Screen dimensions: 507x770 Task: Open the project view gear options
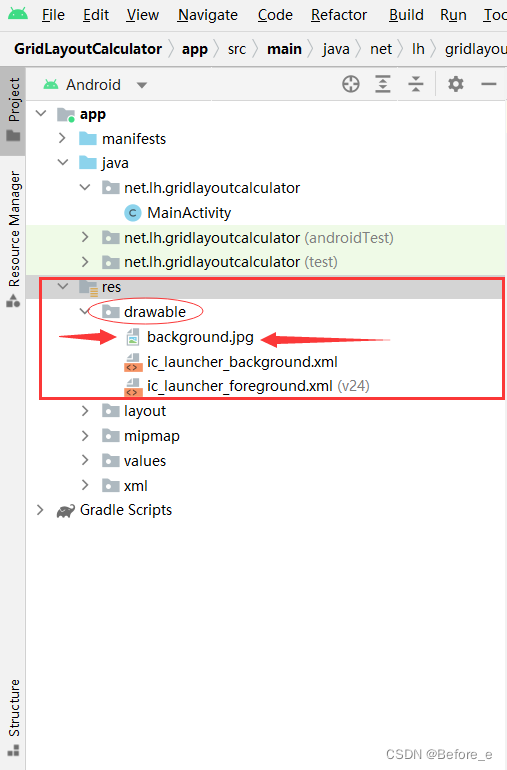click(455, 84)
